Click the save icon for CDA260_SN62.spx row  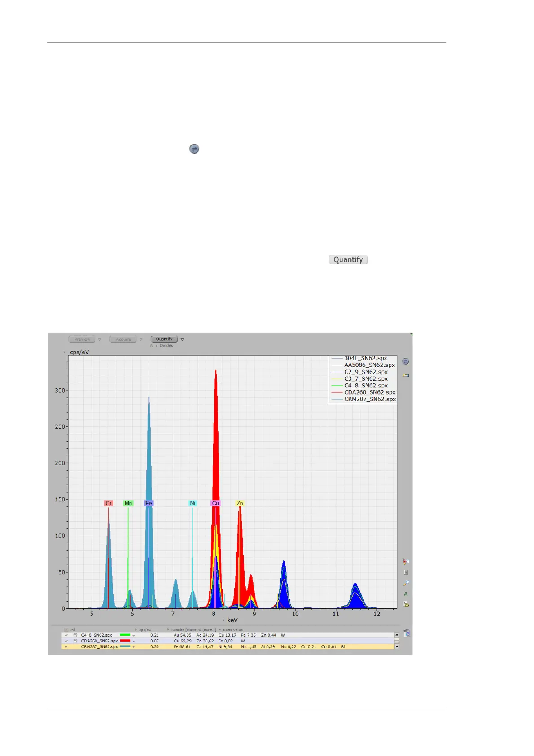[75, 641]
